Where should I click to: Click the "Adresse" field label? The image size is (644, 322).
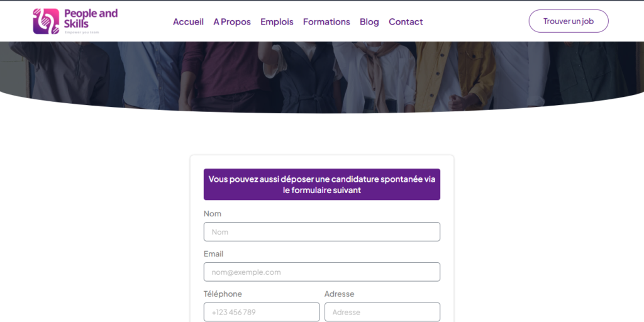pyautogui.click(x=340, y=294)
